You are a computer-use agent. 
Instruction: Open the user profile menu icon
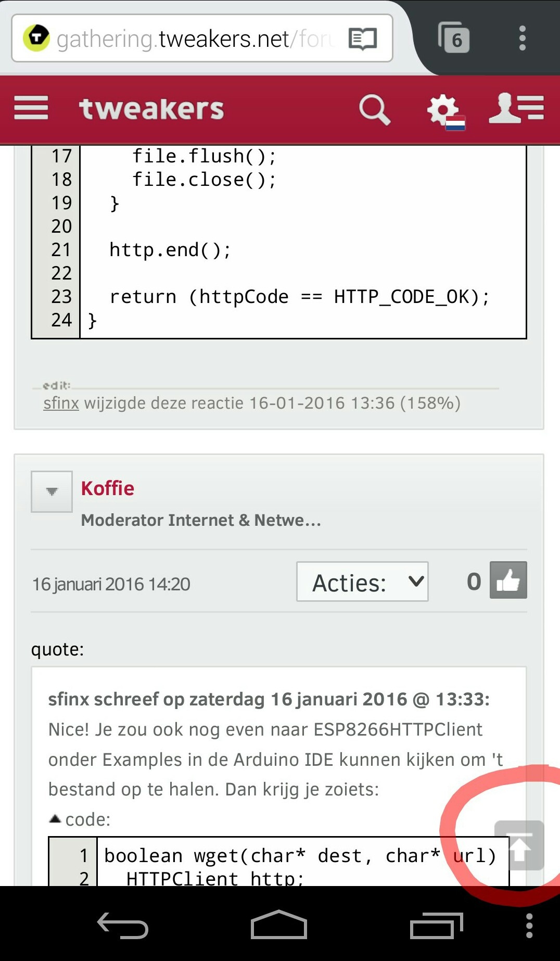click(x=516, y=108)
